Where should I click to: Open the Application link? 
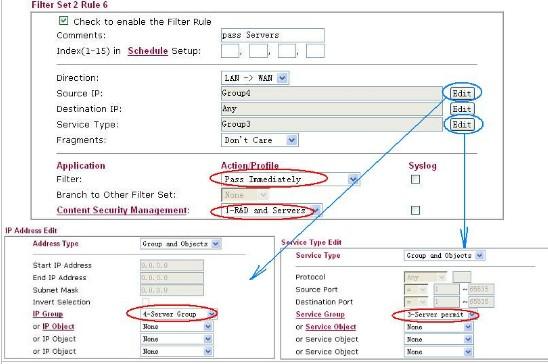(x=81, y=166)
